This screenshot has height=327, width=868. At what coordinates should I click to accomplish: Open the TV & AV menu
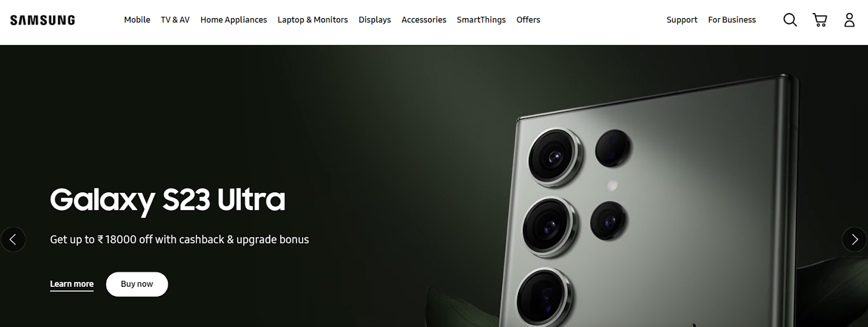click(175, 20)
